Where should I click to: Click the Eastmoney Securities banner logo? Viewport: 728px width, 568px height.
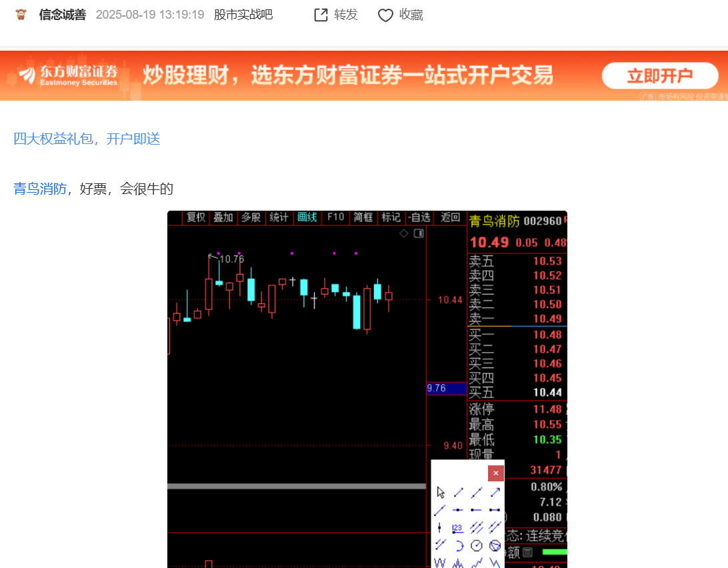69,75
